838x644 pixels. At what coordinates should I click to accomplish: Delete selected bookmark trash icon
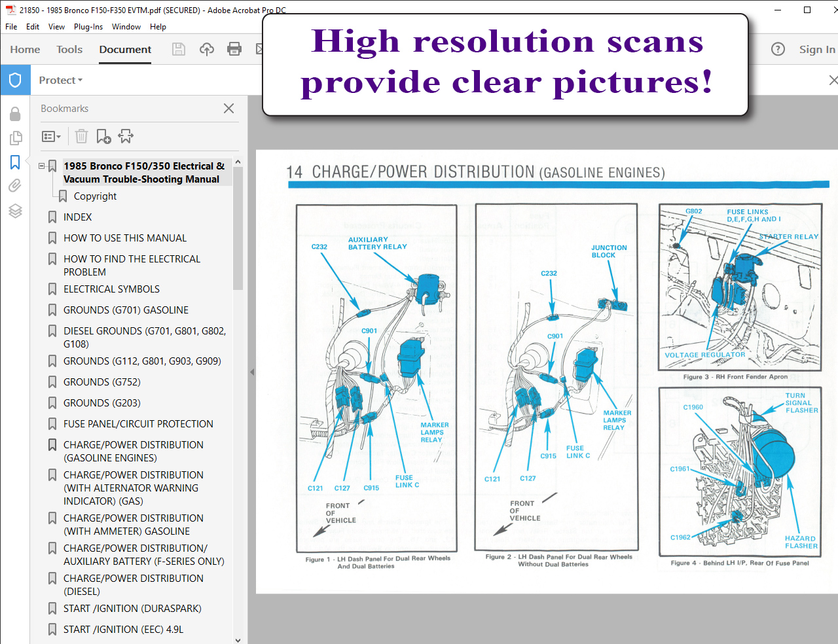coord(81,136)
